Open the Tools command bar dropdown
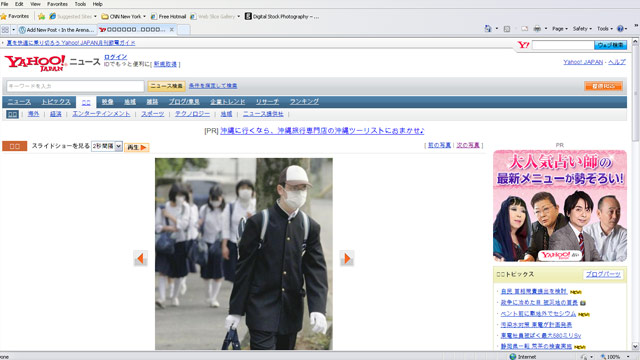The height and width of the screenshot is (360, 640). coord(605,29)
